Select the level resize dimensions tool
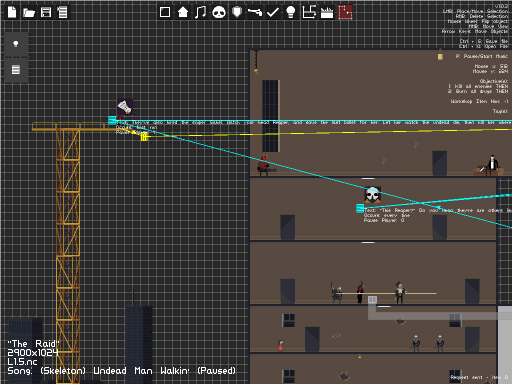 [x=309, y=12]
